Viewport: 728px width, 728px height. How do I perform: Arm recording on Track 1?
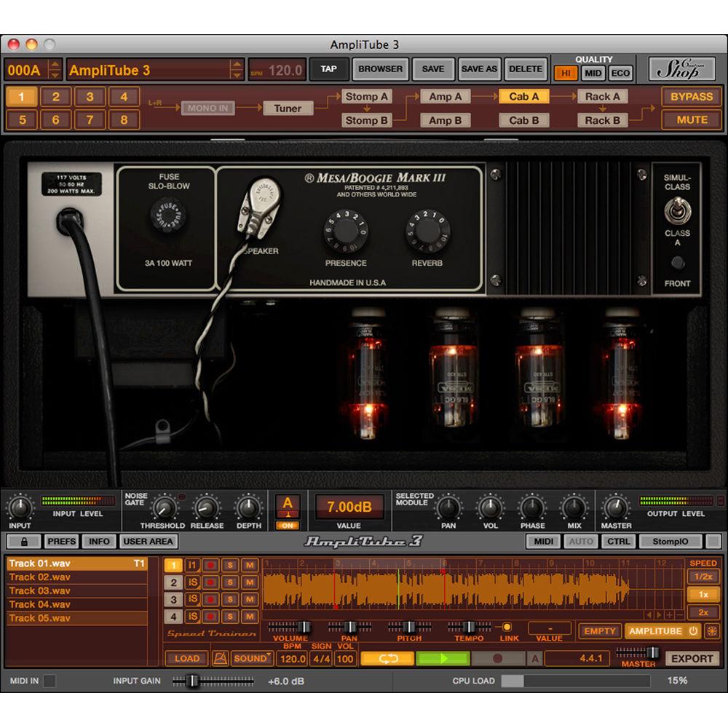click(209, 564)
